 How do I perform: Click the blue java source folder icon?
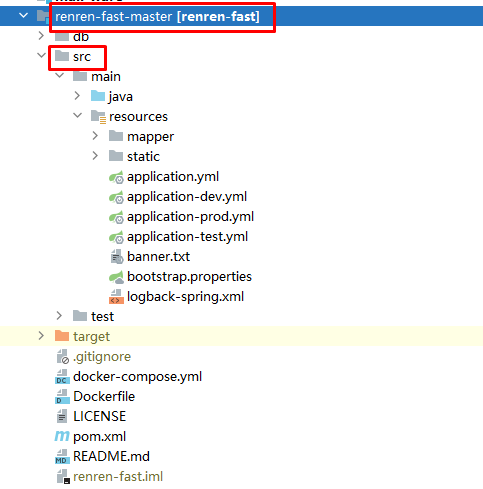[x=98, y=96]
